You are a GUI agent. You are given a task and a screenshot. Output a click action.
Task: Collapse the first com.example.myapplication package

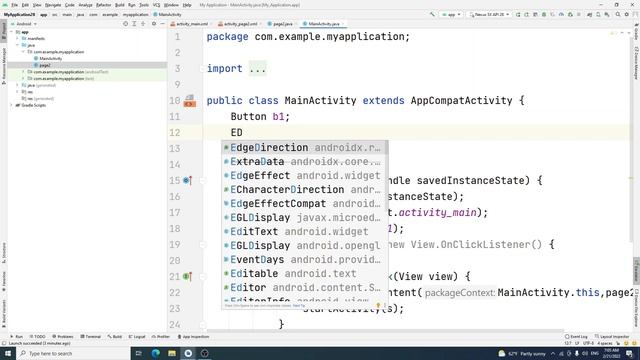click(23, 52)
